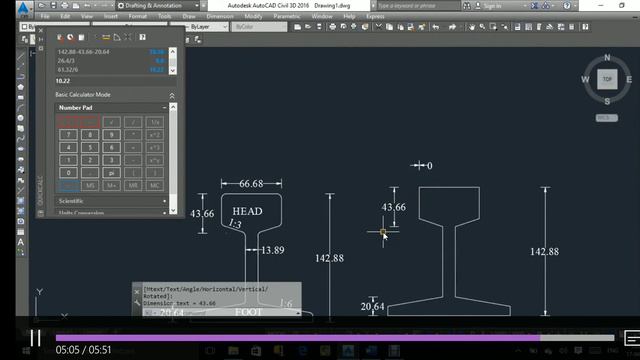Click the Undo arrow in standard toolbar

coord(436,27)
